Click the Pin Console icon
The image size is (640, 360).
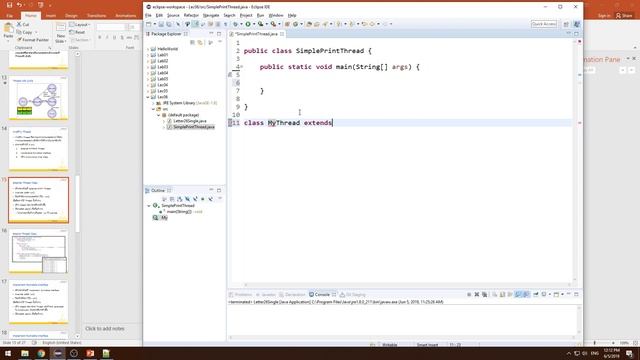pos(535,294)
